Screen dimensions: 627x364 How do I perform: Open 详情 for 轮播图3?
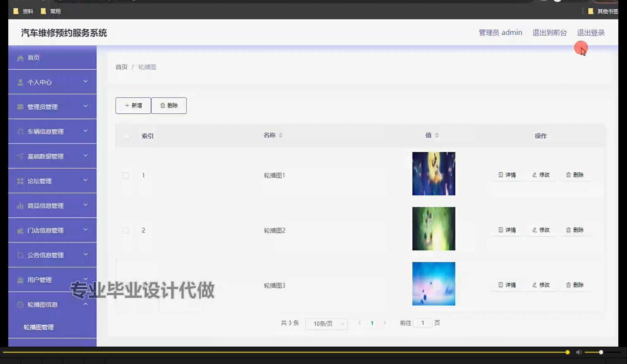tap(507, 285)
